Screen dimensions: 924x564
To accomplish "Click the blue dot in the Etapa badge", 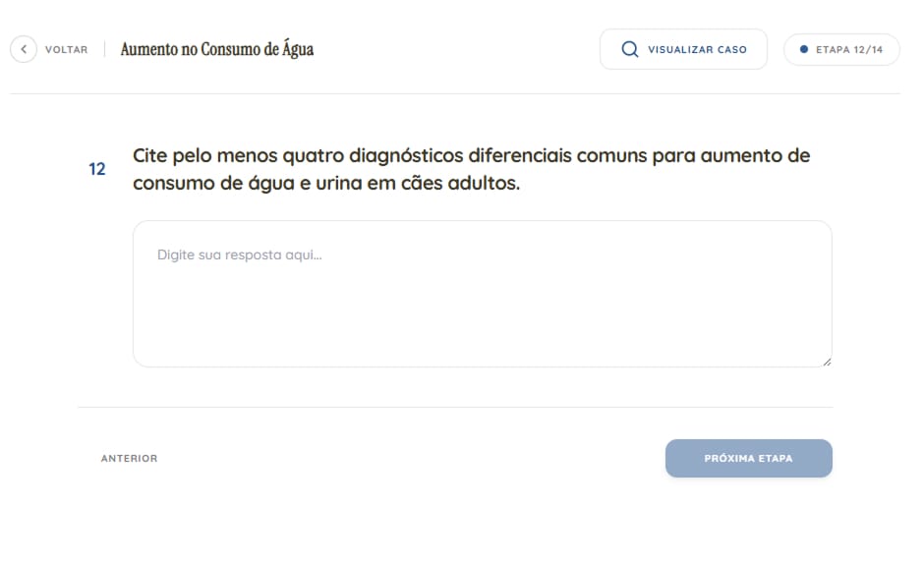I will 804,49.
